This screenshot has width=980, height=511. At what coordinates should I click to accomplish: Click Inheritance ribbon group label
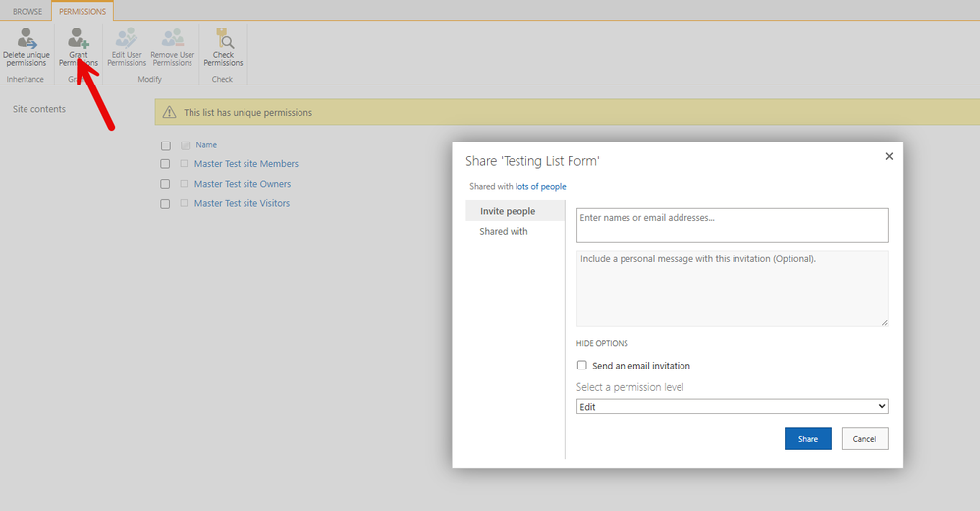coord(25,79)
